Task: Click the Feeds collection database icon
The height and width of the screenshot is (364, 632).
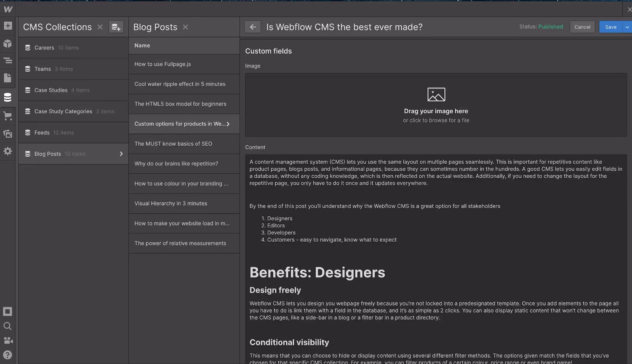Action: click(28, 133)
